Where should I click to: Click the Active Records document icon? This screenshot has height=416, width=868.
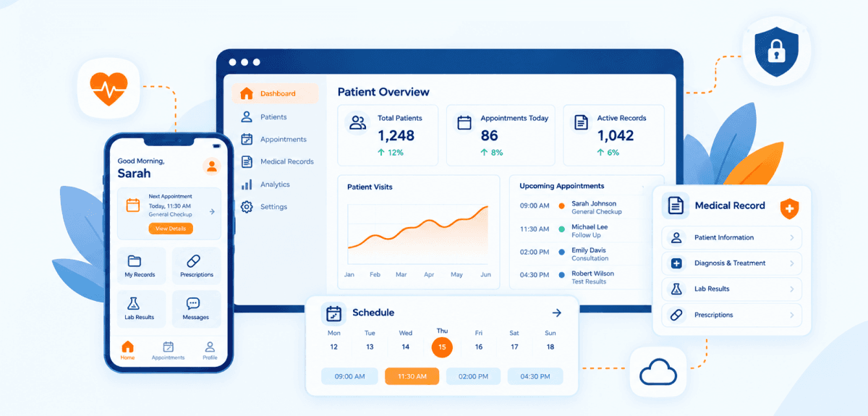pyautogui.click(x=581, y=122)
